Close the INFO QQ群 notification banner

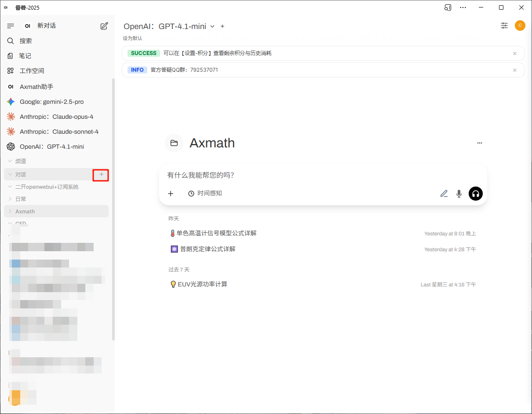point(514,70)
